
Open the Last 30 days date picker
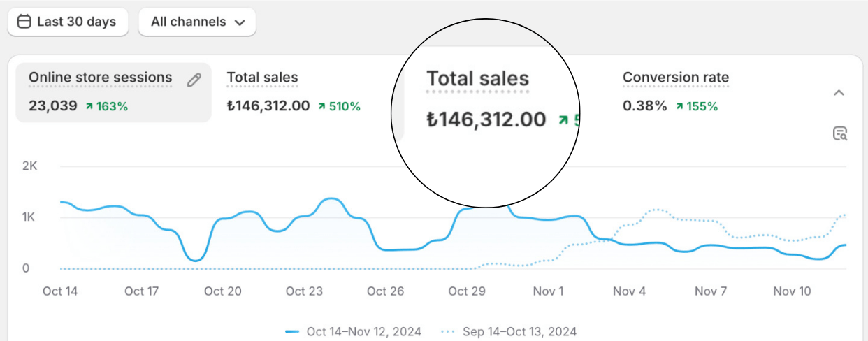[x=68, y=22]
